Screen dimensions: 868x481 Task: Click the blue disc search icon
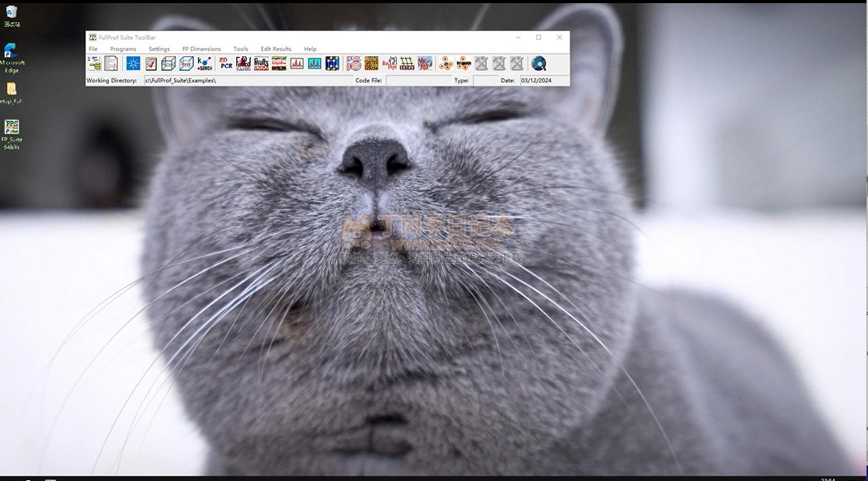(538, 63)
